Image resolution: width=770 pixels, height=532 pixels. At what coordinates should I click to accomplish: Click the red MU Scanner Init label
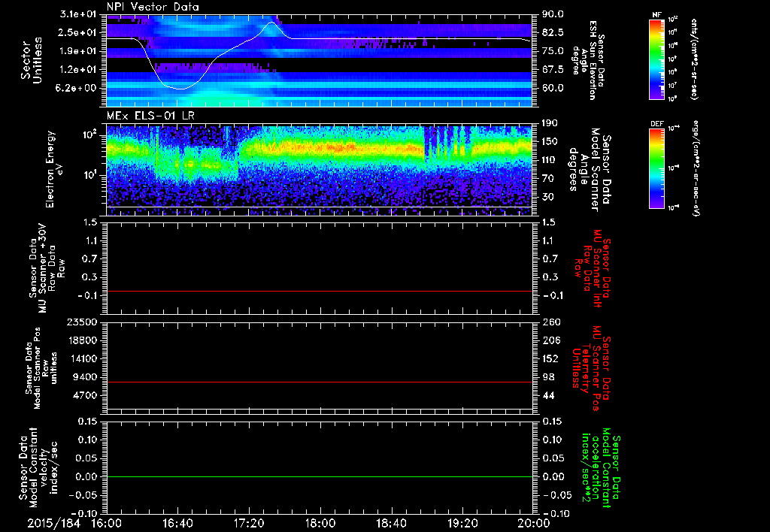[x=592, y=268]
